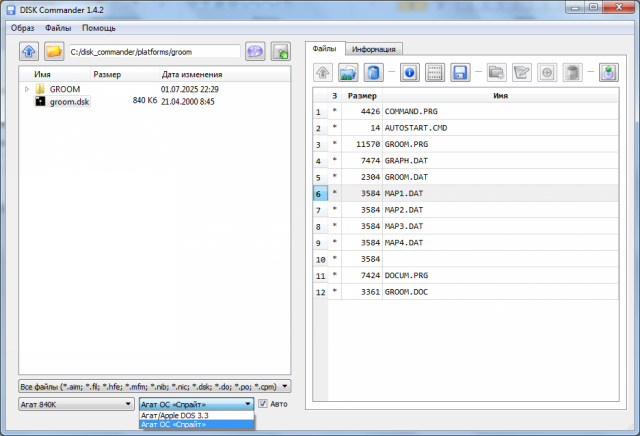The height and width of the screenshot is (436, 640).
Task: Click the right table Размер column header
Action: tap(362, 96)
